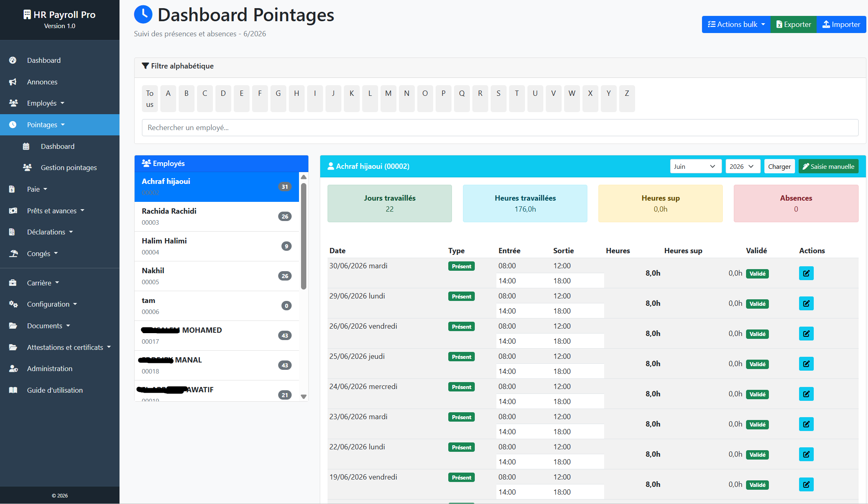Click the umbrella icon beside Congés
The width and height of the screenshot is (868, 504).
(13, 254)
